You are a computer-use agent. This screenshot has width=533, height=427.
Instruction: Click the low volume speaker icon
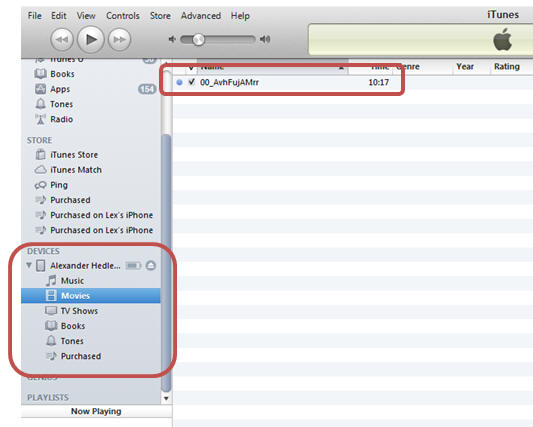(x=172, y=39)
